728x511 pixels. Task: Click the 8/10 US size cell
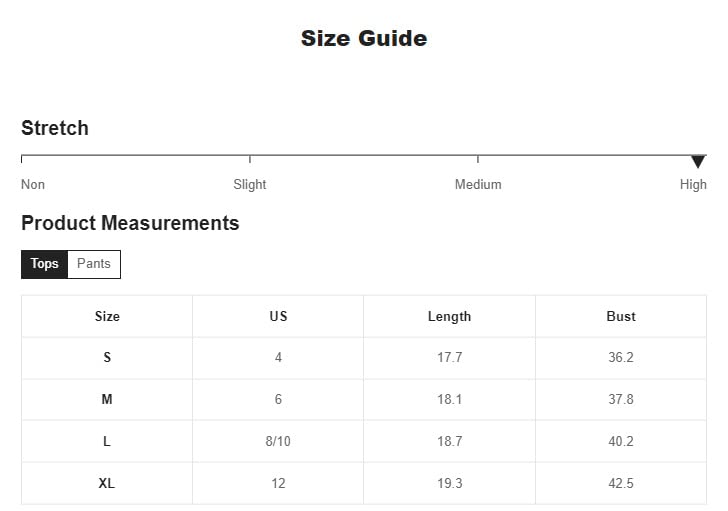pos(278,441)
